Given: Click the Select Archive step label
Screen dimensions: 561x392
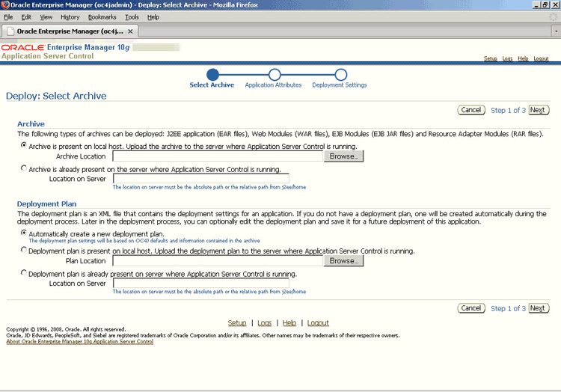Looking at the screenshot, I should 212,85.
